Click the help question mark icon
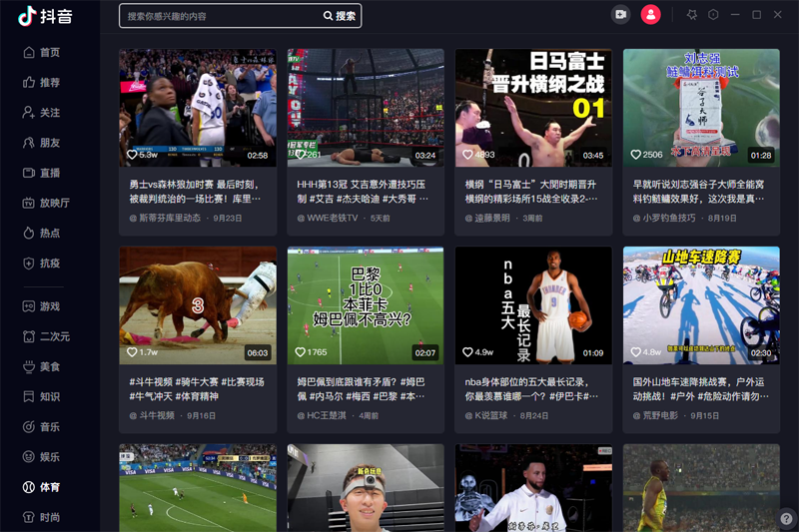The height and width of the screenshot is (532, 799). 786,518
